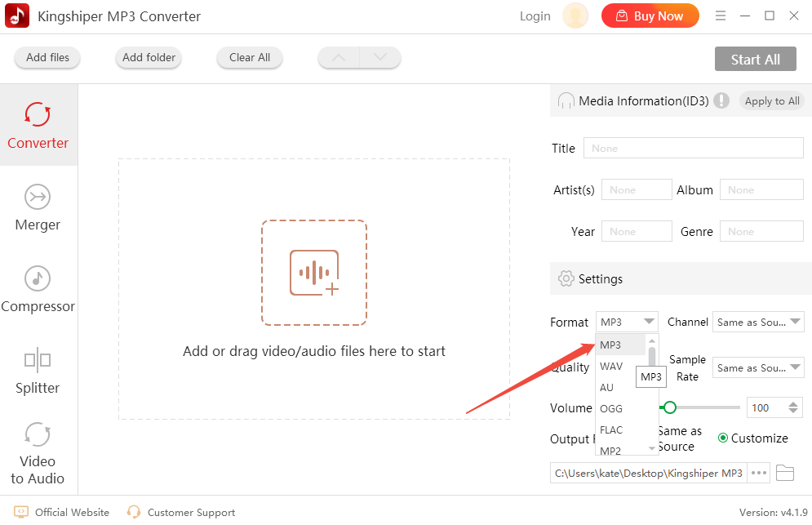Select the Customize output radio button
The width and height of the screenshot is (812, 525).
pyautogui.click(x=723, y=438)
